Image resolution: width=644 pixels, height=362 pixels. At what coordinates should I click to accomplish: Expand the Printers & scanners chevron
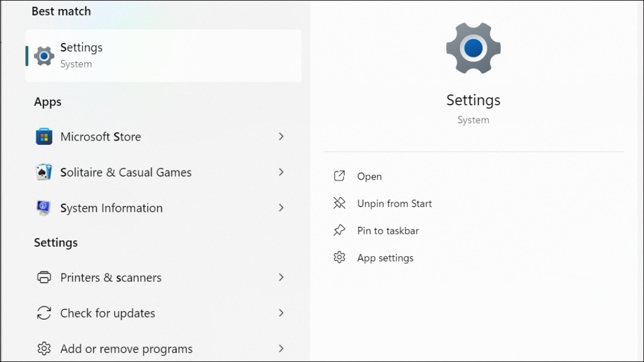[x=281, y=277]
